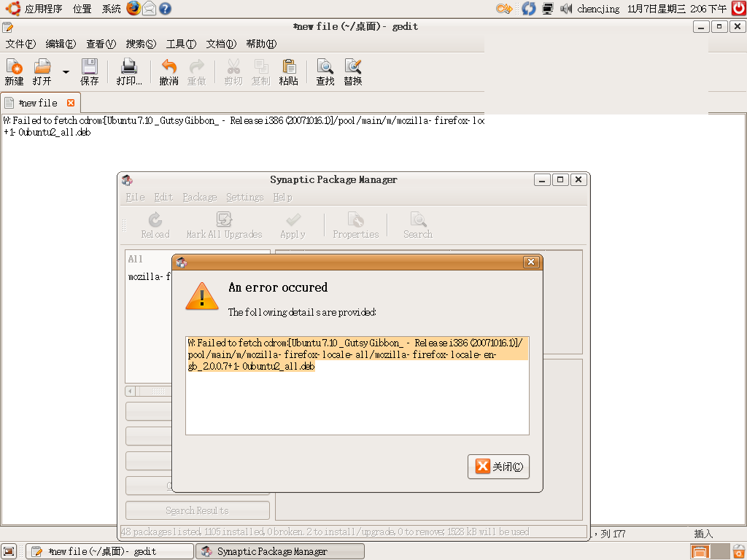Click the 插入 insert mode indicator in gedit

point(703,534)
